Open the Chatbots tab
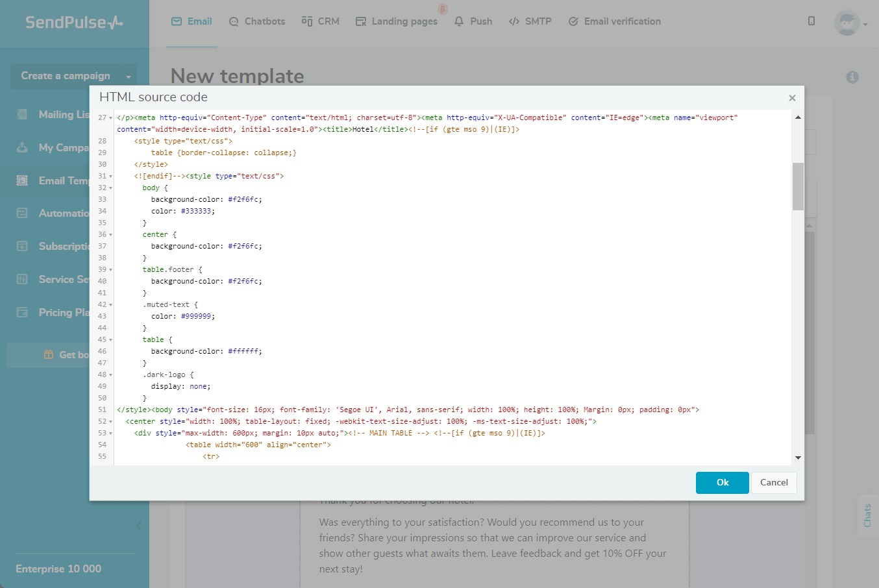 pos(257,21)
